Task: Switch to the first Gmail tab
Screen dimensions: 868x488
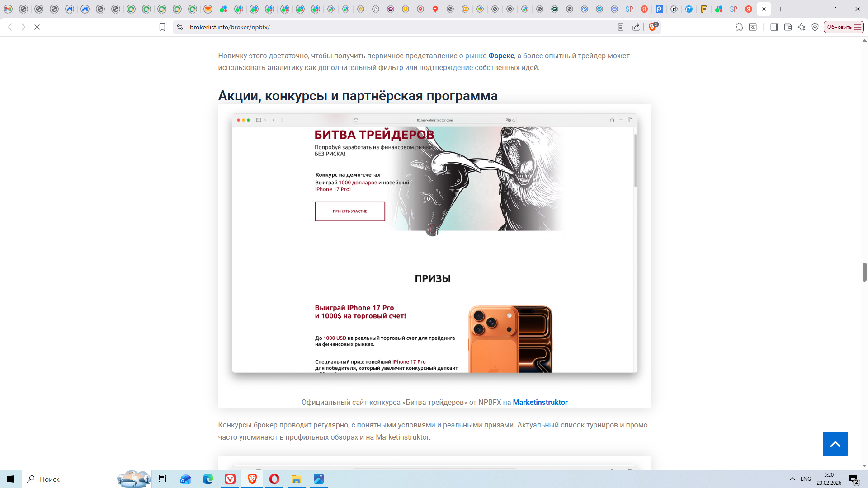Action: [8, 9]
